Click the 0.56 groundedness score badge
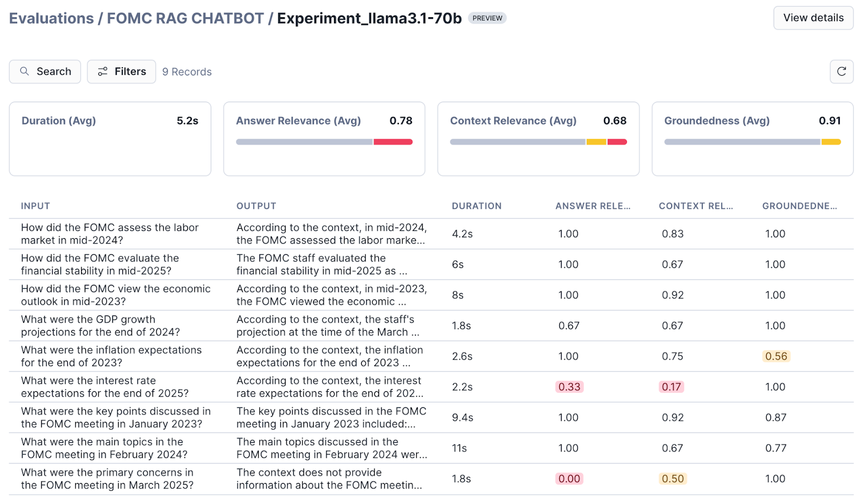Screen dimensions: 859x504 pyautogui.click(x=776, y=356)
